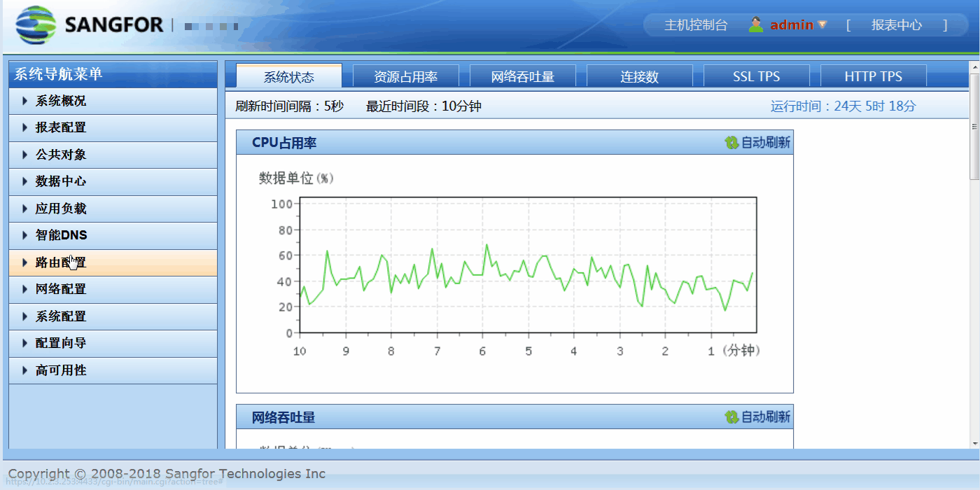Open the 网络吞吐量 tab
Image resolution: width=980 pixels, height=490 pixels.
coord(522,76)
